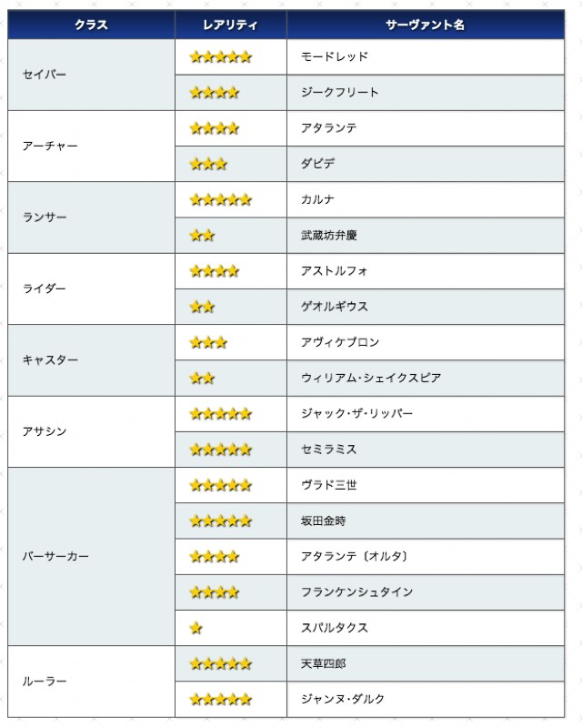The width and height of the screenshot is (582, 728).
Task: Click the two-star rating beside ゲオルギウス
Action: click(x=203, y=307)
